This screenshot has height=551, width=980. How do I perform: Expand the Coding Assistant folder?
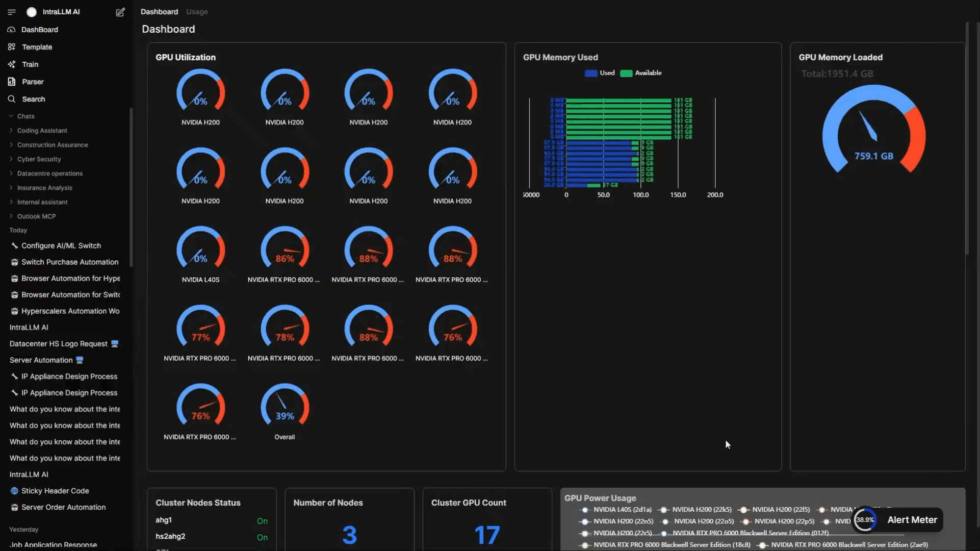[x=11, y=131]
